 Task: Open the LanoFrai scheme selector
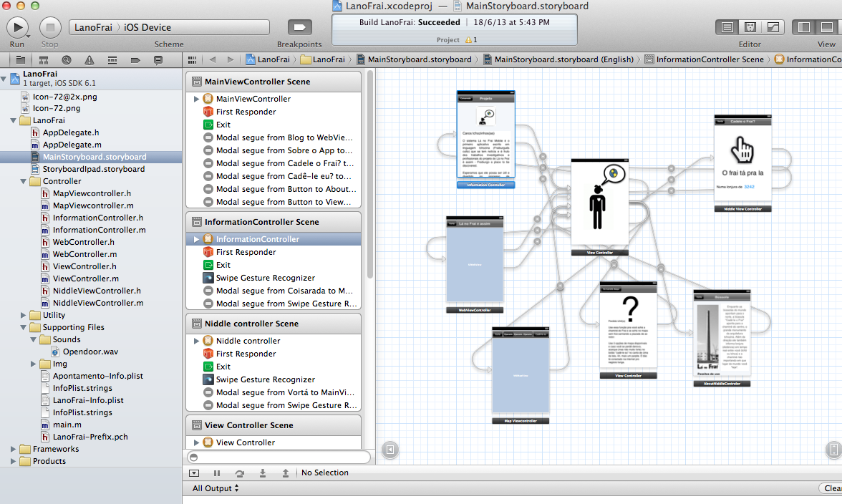point(93,27)
